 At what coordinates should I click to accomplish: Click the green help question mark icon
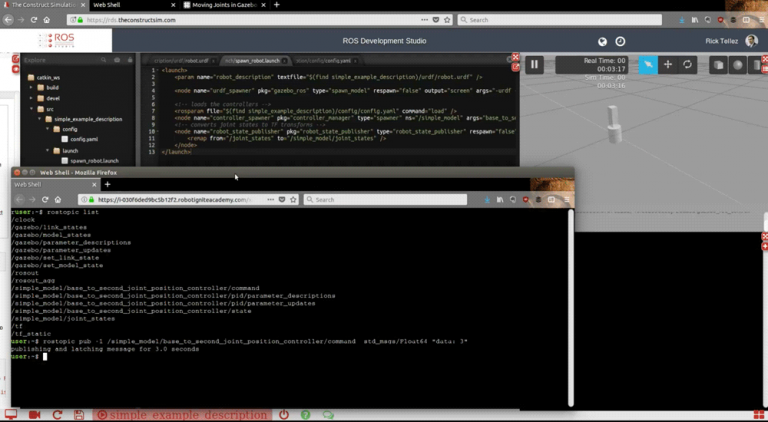coord(306,415)
